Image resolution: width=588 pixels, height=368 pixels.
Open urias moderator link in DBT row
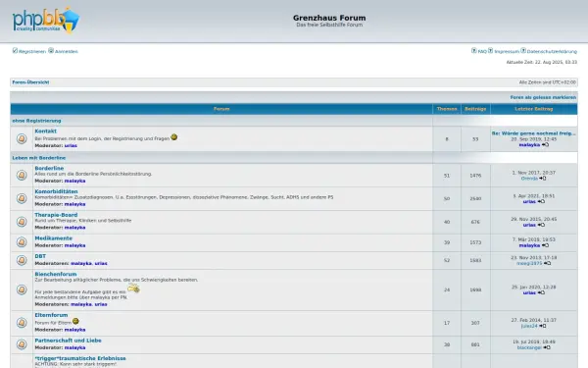pyautogui.click(x=101, y=263)
